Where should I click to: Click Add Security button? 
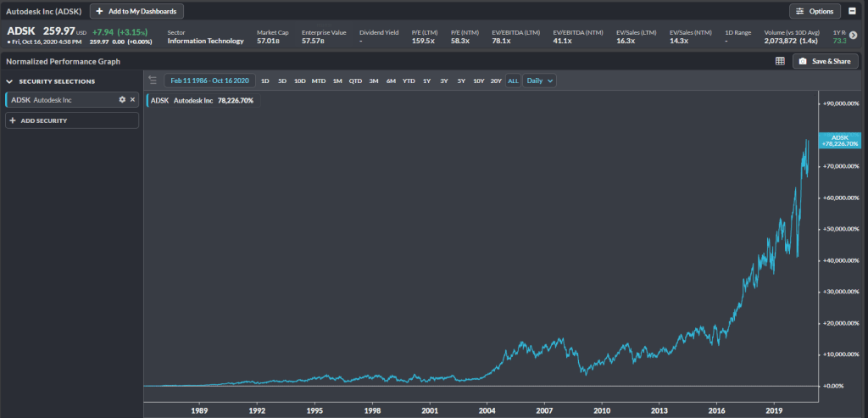click(71, 120)
